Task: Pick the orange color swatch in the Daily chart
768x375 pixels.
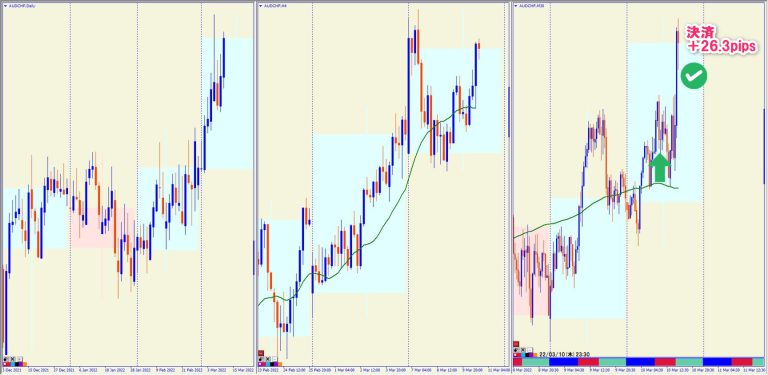Action: (x=25, y=364)
